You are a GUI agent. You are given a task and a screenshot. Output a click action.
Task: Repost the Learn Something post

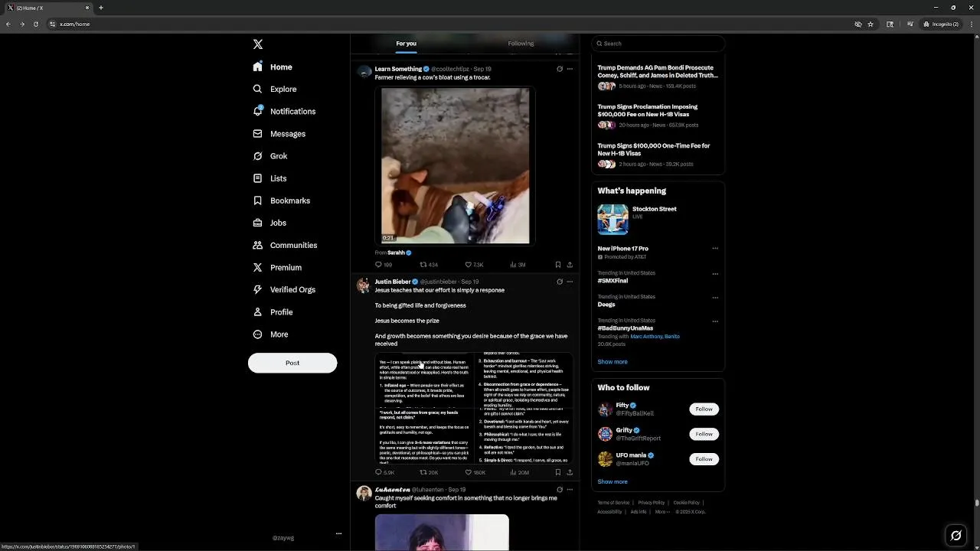429,265
